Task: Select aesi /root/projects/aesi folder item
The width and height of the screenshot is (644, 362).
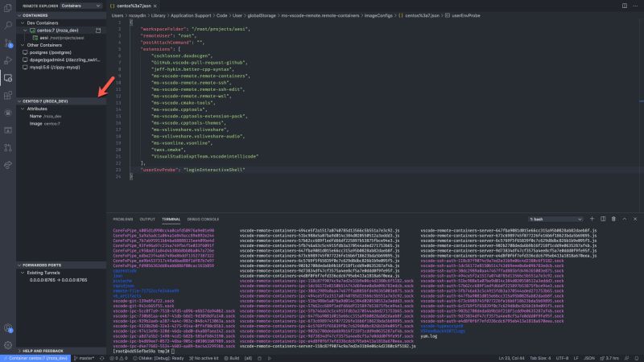Action: (61, 38)
